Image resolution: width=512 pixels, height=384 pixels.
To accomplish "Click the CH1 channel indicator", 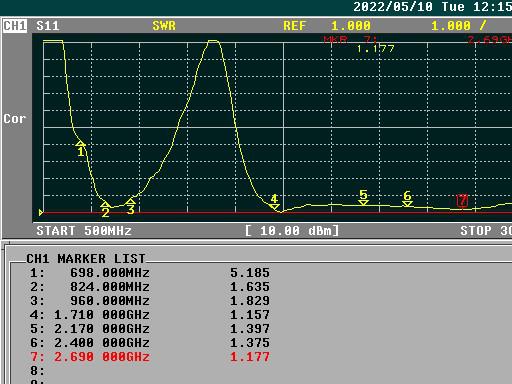I will tap(15, 26).
